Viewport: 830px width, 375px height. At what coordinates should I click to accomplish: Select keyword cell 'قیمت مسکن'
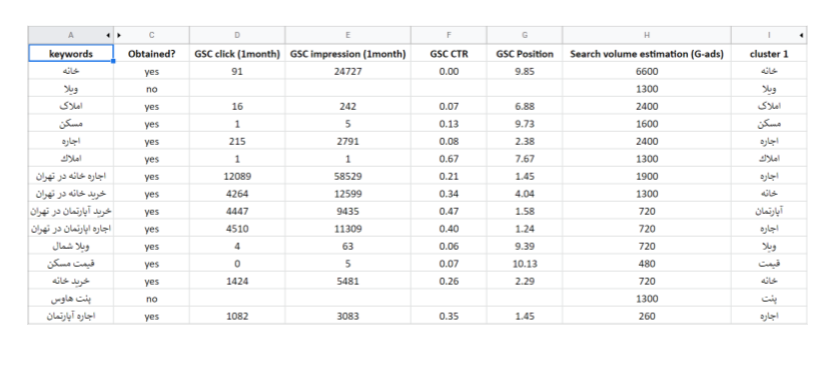[x=70, y=263]
